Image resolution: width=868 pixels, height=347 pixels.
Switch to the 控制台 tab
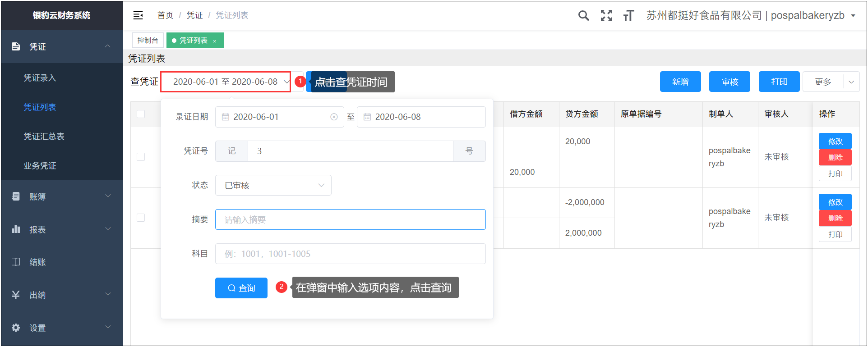tap(148, 41)
